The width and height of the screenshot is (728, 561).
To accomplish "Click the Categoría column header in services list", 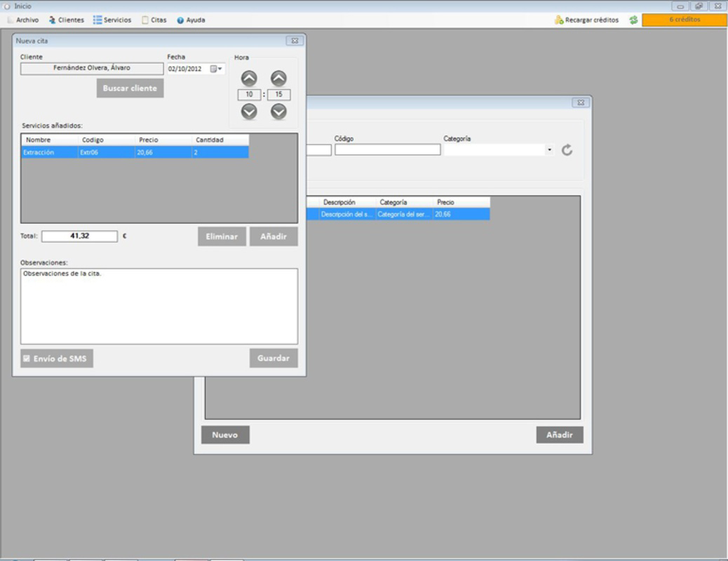I will point(403,202).
